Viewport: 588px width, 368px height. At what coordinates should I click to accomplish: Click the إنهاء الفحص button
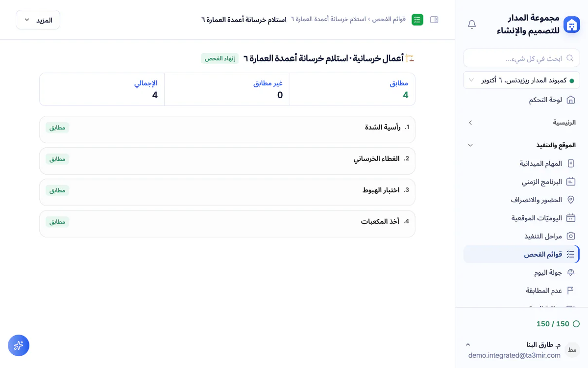click(220, 58)
